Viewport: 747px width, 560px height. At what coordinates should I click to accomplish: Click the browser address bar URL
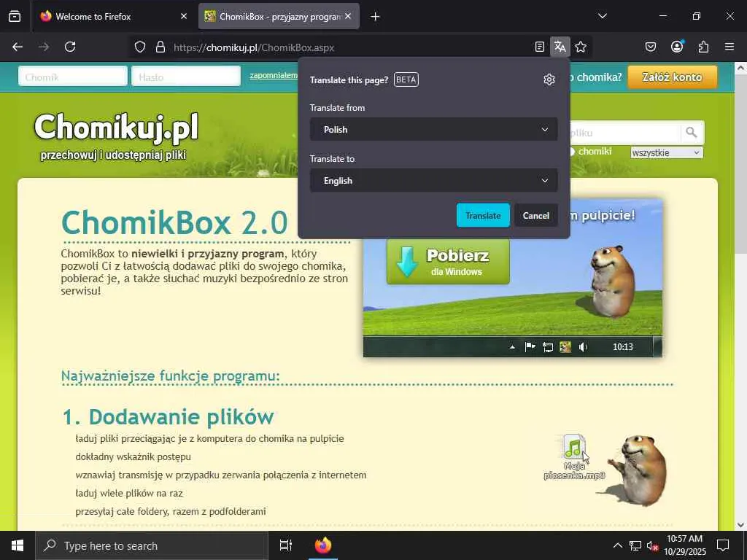254,47
